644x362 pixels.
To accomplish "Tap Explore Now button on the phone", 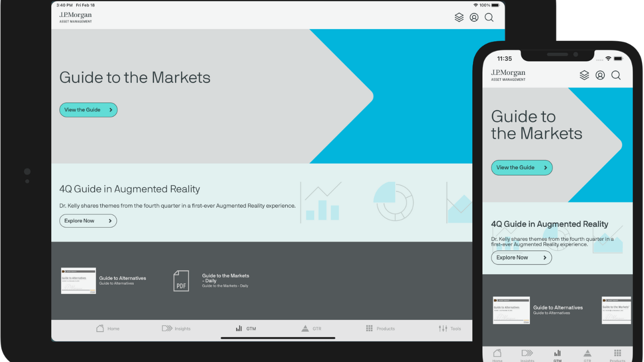I will (x=521, y=257).
